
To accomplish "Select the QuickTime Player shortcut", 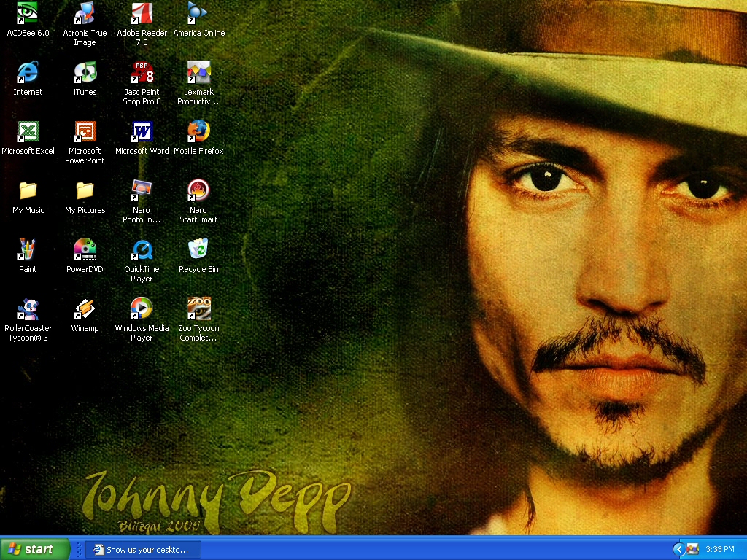I will (x=142, y=249).
